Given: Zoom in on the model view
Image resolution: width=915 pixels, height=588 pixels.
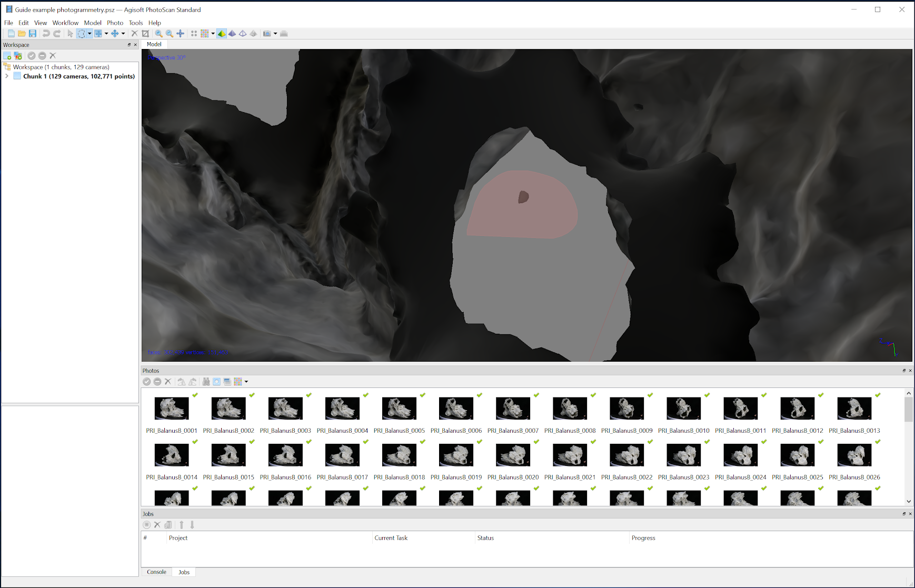Looking at the screenshot, I should click(x=159, y=34).
